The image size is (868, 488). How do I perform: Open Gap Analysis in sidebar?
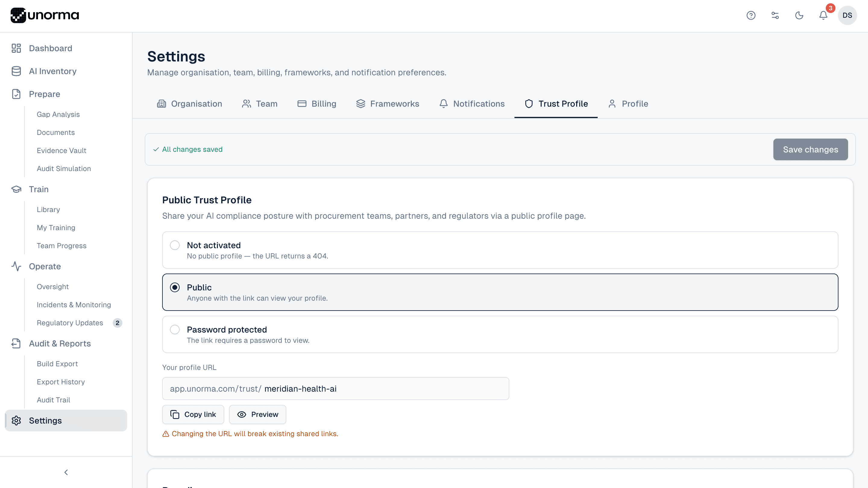[x=58, y=114]
